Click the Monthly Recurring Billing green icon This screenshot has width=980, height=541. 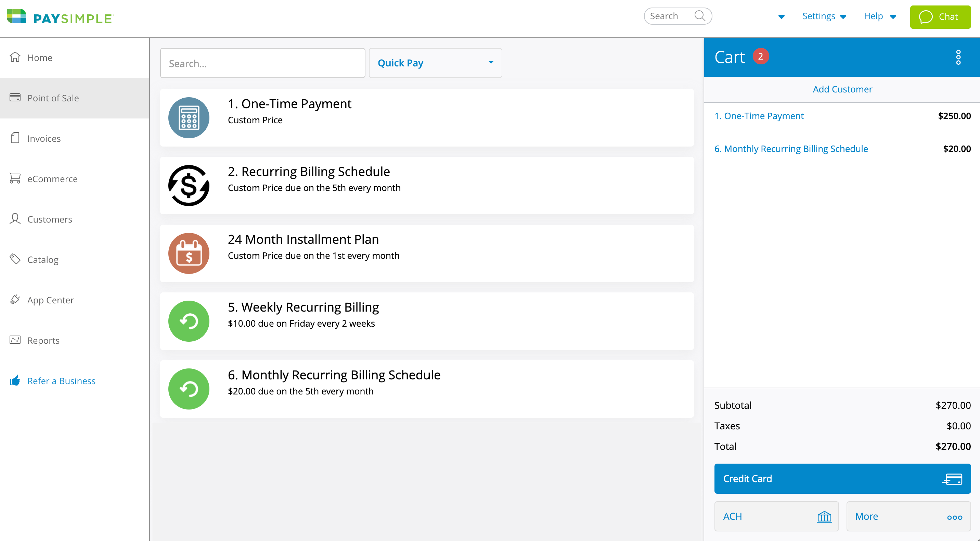[x=189, y=389]
